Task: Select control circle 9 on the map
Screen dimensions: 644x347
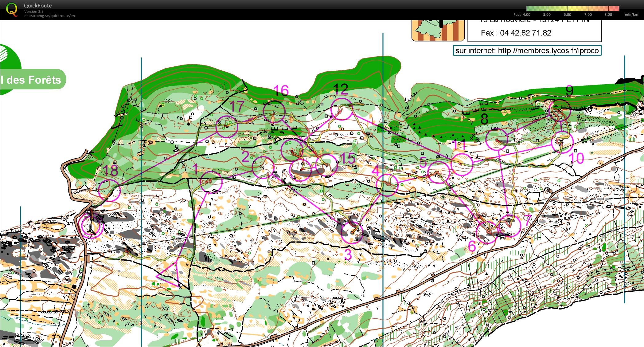Action: (x=560, y=110)
